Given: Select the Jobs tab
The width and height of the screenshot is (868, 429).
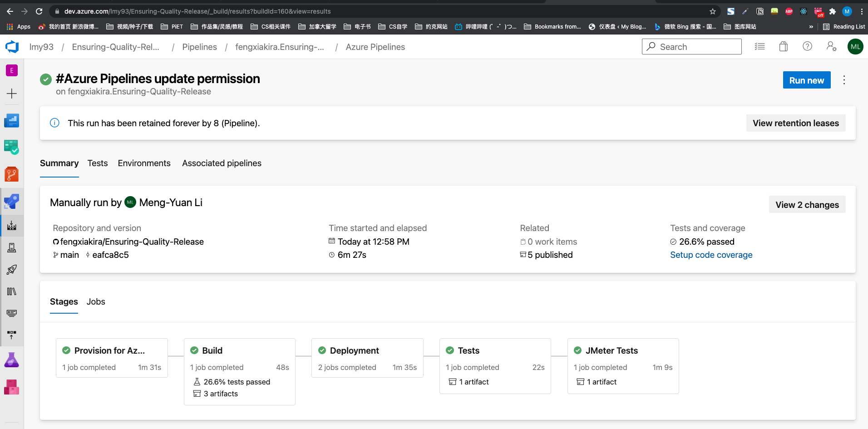Looking at the screenshot, I should [96, 301].
